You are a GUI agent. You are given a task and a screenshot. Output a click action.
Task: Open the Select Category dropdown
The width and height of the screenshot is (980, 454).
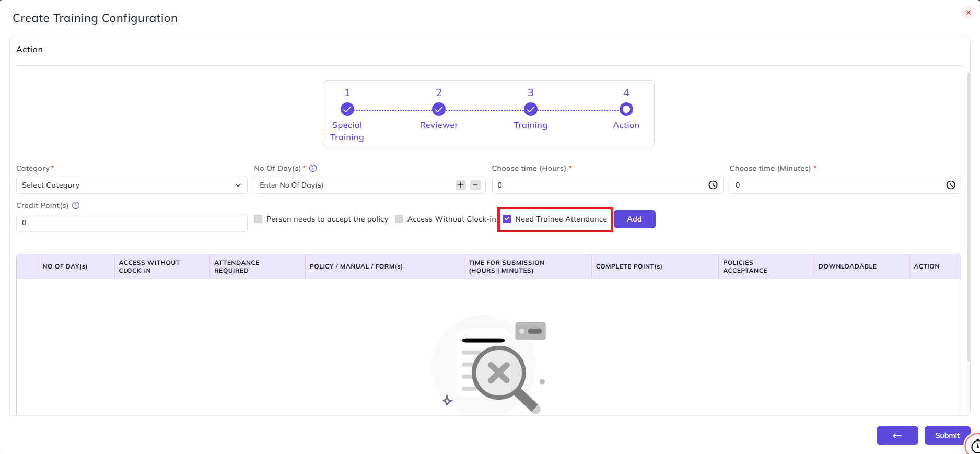pos(132,185)
